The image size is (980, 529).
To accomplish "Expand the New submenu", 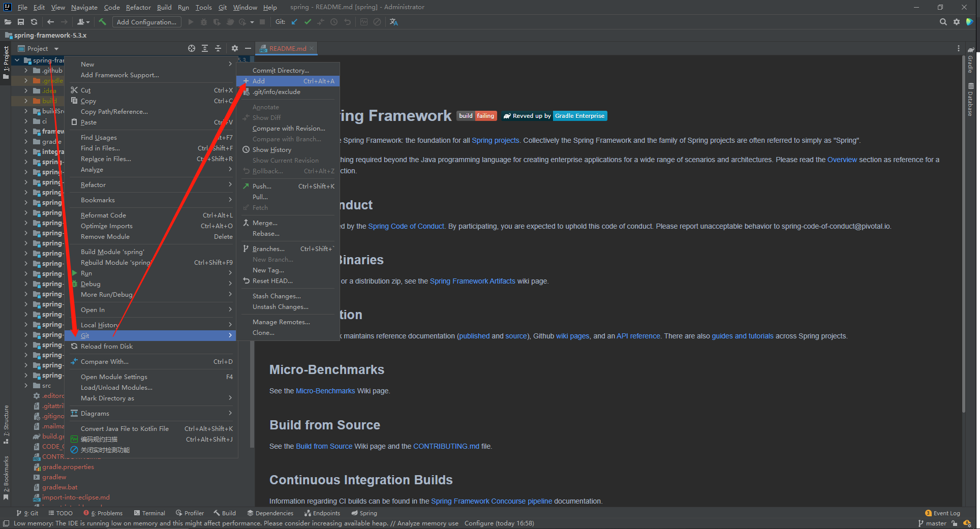I will (151, 64).
